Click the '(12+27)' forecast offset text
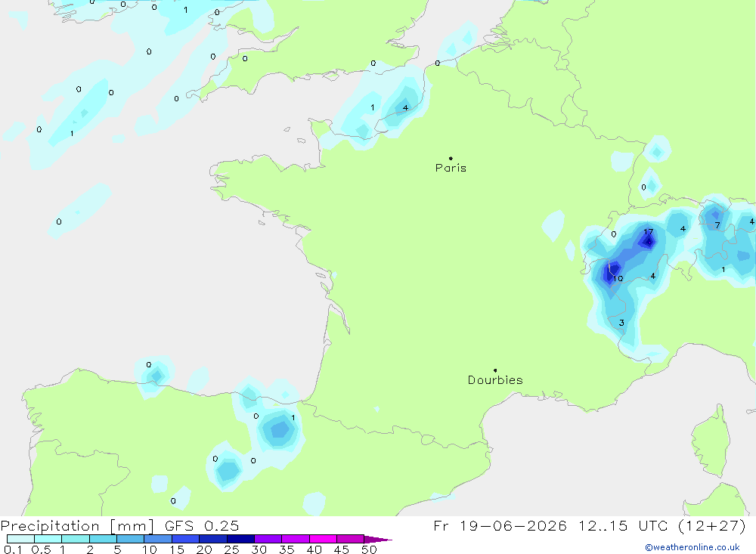The width and height of the screenshot is (756, 554). tap(711, 525)
